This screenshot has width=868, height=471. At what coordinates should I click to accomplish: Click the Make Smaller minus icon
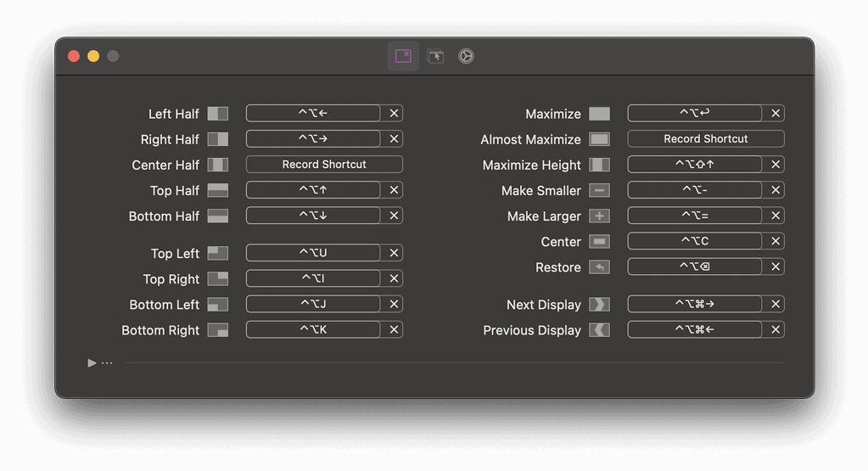(600, 191)
